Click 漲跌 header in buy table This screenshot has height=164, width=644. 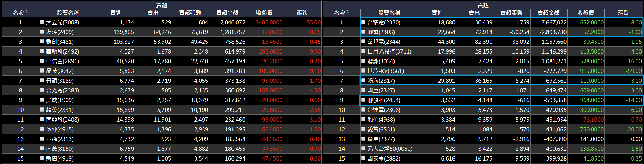point(302,13)
